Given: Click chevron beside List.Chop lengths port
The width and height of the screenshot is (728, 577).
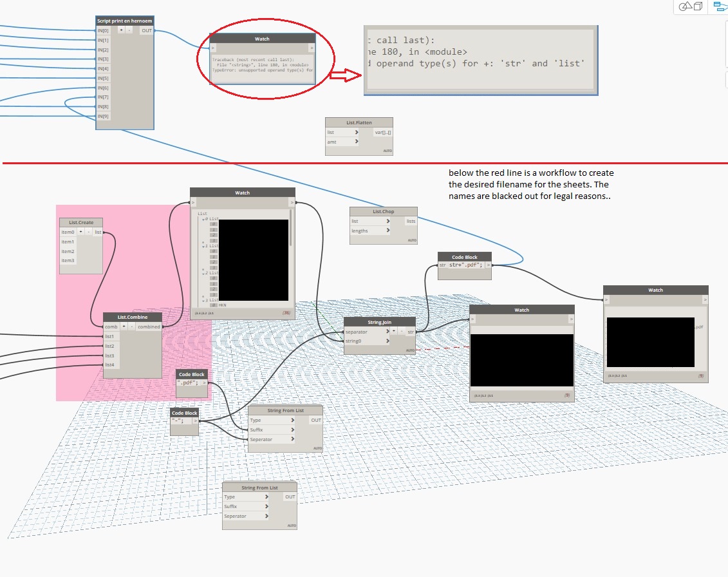Looking at the screenshot, I should click(x=387, y=231).
